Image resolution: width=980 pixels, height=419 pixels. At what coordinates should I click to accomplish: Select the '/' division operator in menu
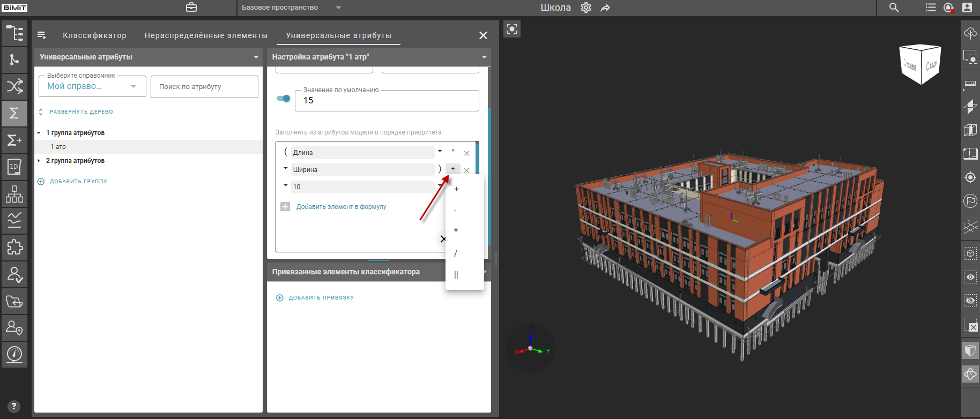[456, 253]
